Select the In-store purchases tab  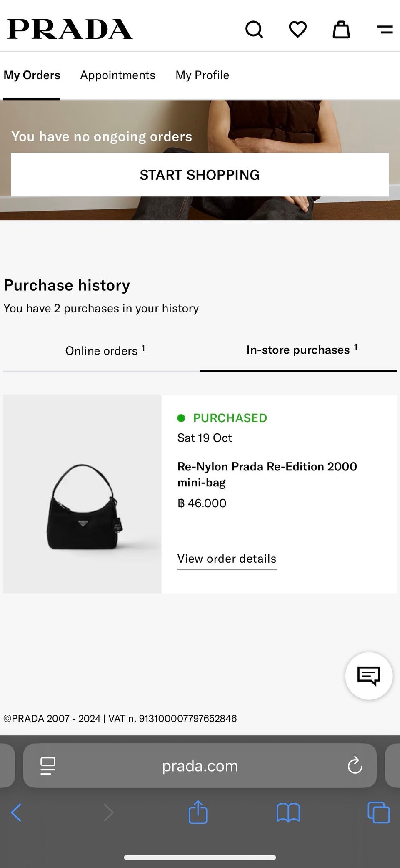point(298,350)
